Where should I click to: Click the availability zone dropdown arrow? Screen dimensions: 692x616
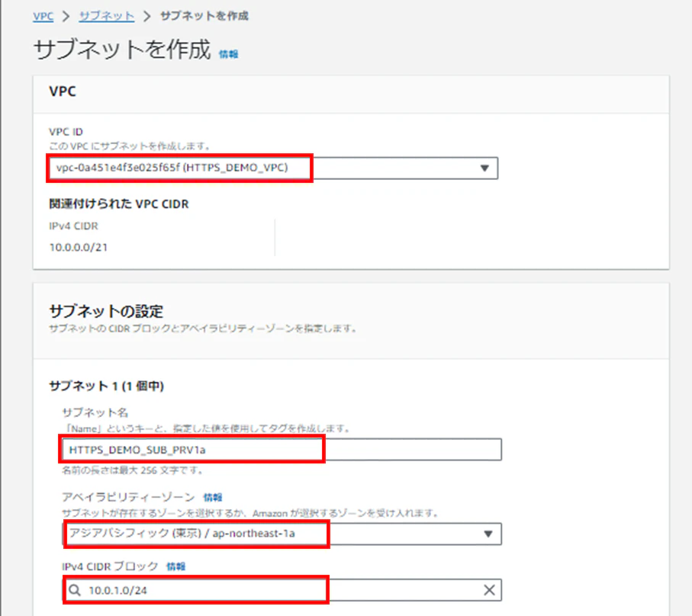click(488, 534)
